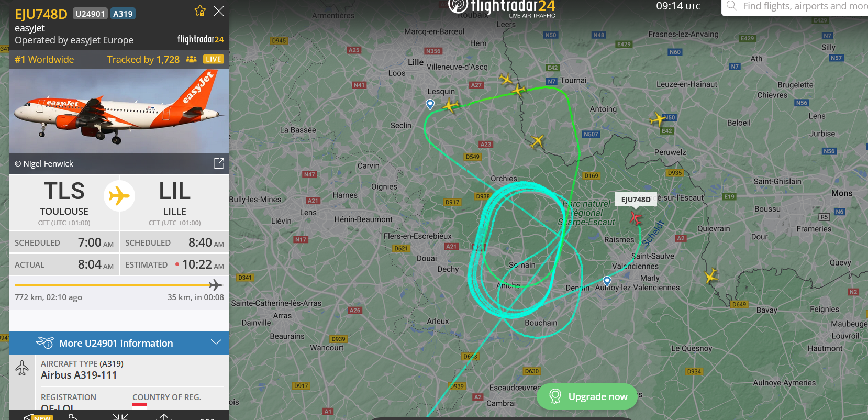This screenshot has height=420, width=868.
Task: Click the Valenciennes airport pin near Denain
Action: [607, 281]
